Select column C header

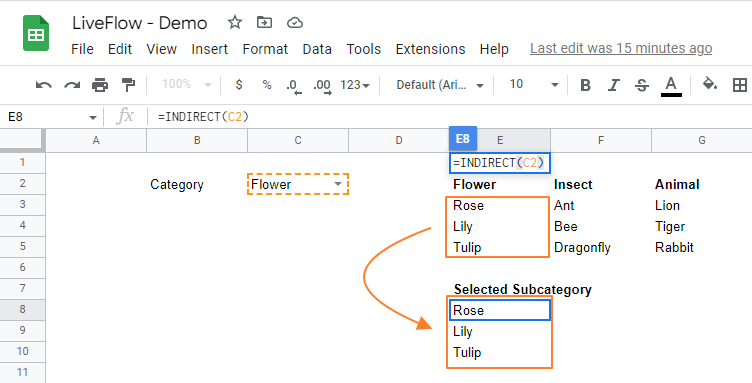tap(298, 140)
